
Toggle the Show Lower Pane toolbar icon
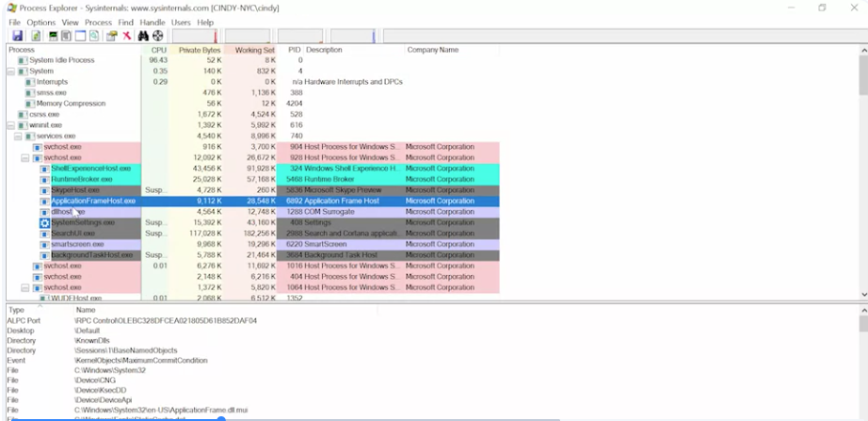(80, 36)
